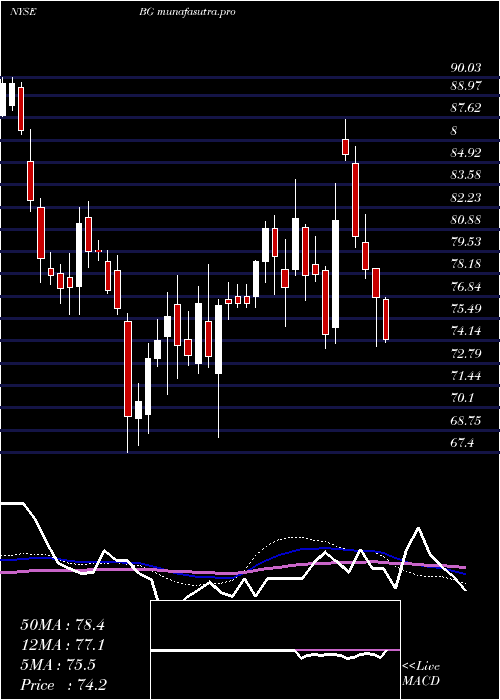The height and width of the screenshot is (700, 500).
Task: Select the 72.79 price axis label
Action: pyautogui.click(x=466, y=354)
